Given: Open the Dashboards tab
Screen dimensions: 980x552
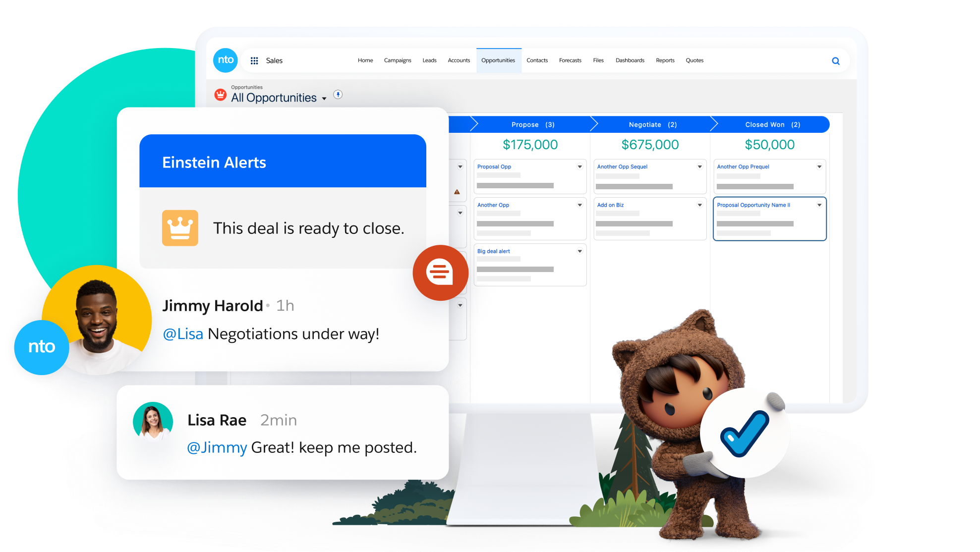Looking at the screenshot, I should pos(630,60).
